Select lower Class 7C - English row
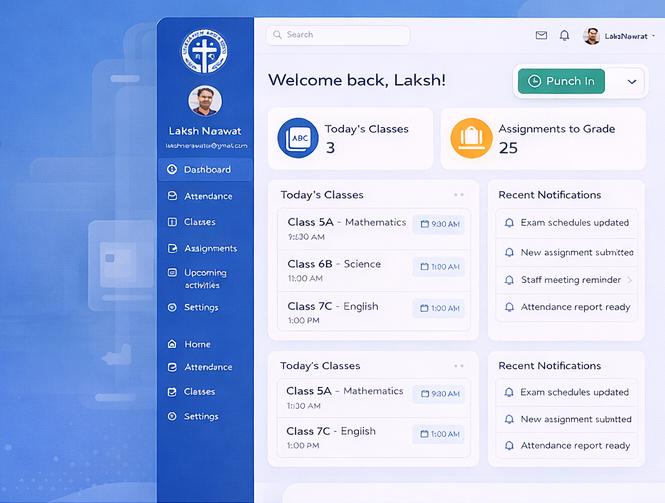Screen dimensions: 665x503 374,438
